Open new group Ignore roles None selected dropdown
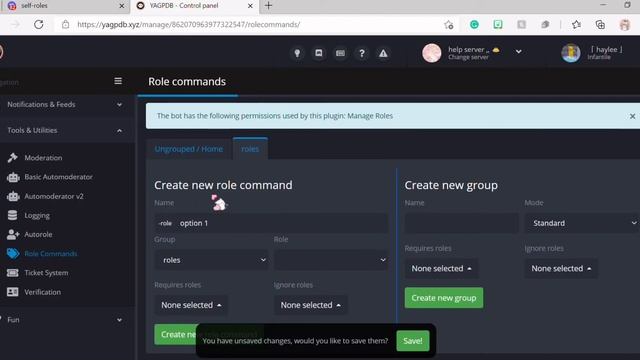 [x=561, y=269]
